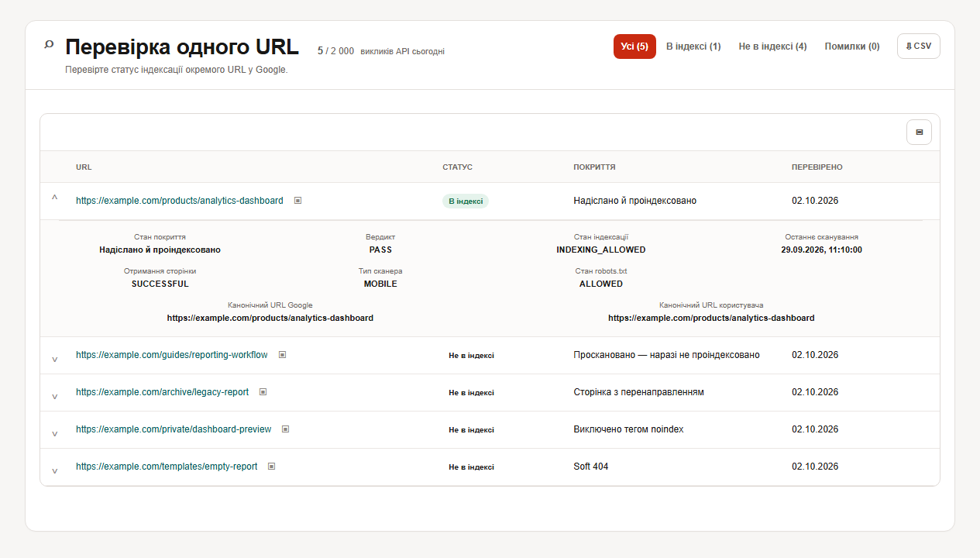Switch to Не в індексі (4) filter
This screenshot has width=980, height=558.
coord(772,46)
